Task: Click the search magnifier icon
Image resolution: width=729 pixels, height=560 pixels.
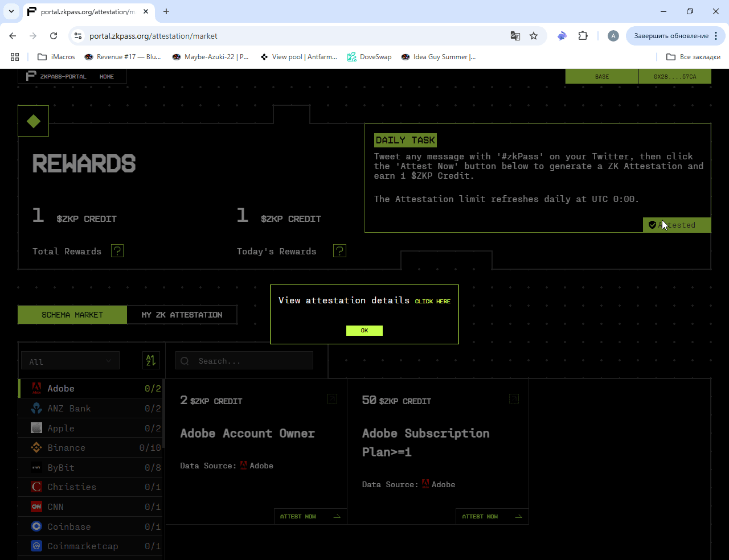Action: click(185, 361)
